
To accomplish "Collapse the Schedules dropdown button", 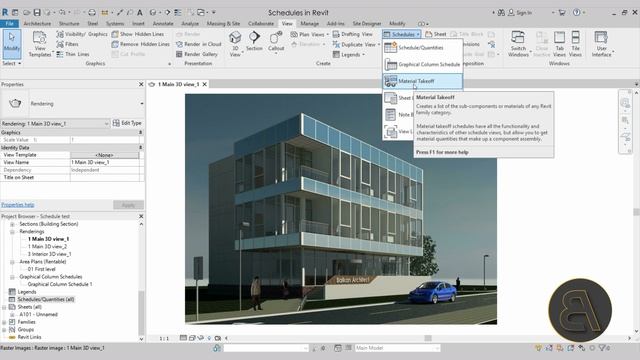I will [x=402, y=34].
